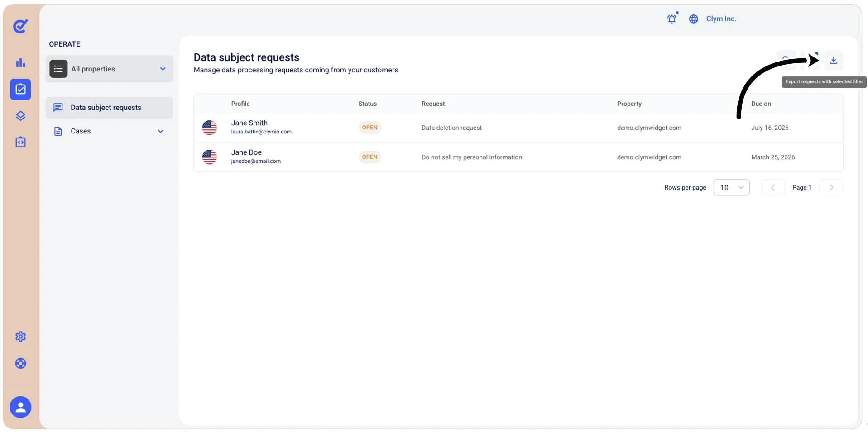Image resolution: width=868 pixels, height=432 pixels.
Task: Click demo.clymwidget.com in Jane Smith row
Action: [x=649, y=128]
